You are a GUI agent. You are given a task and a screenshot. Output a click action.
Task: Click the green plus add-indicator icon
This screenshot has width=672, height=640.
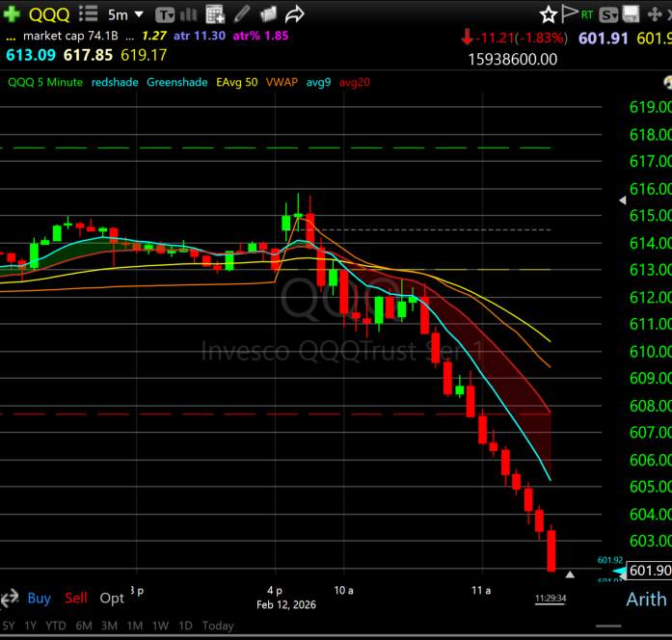click(12, 14)
